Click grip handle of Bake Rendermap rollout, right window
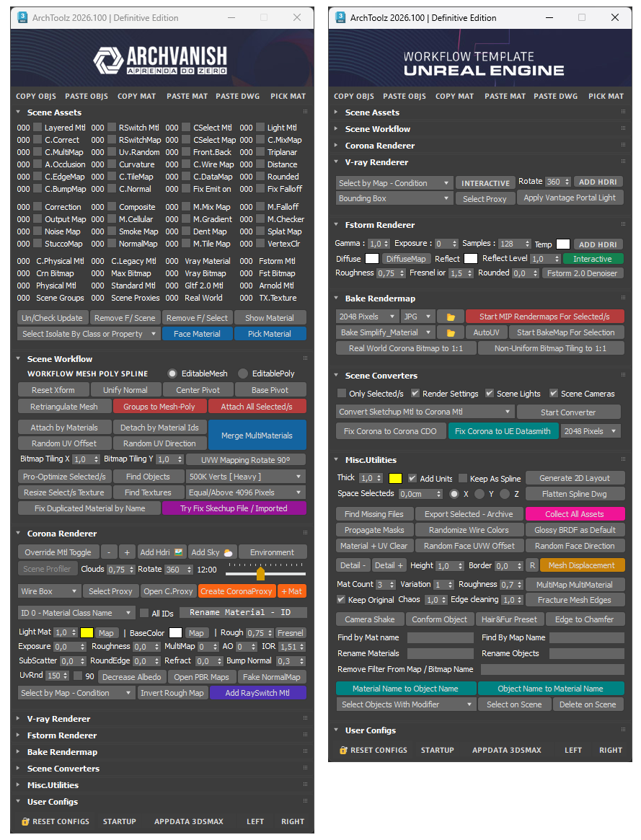The width and height of the screenshot is (641, 840). 623,298
